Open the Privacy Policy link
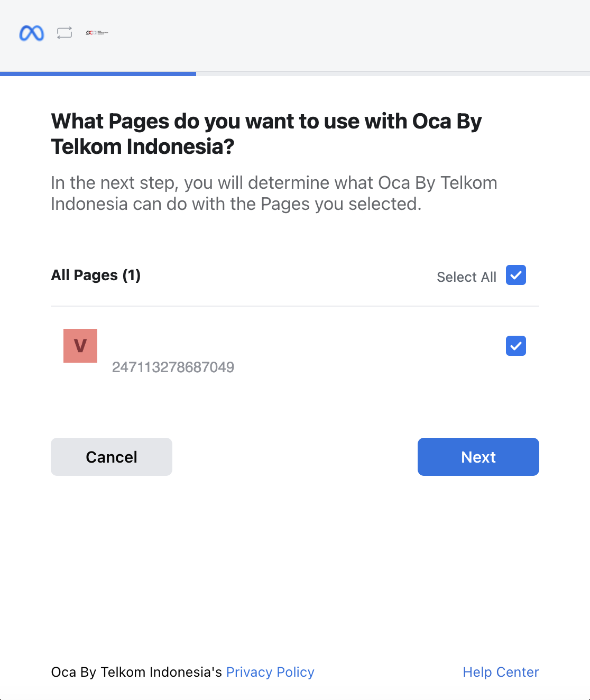590x700 pixels. [x=270, y=672]
